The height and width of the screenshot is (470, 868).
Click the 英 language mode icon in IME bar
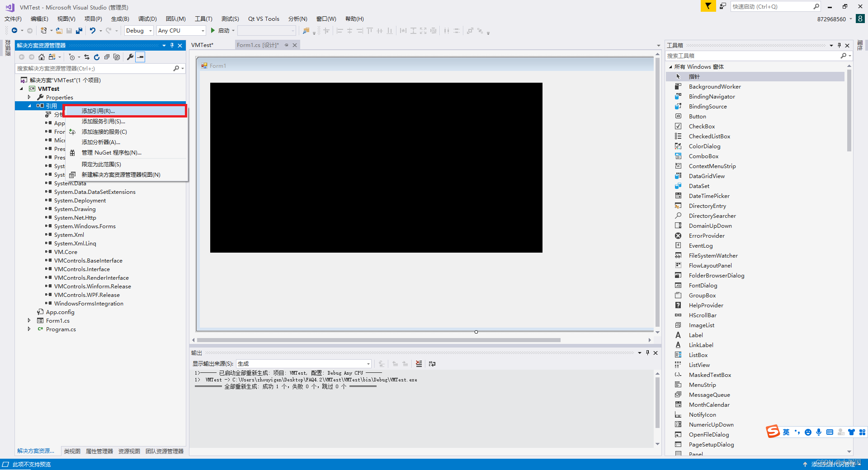[x=786, y=432]
